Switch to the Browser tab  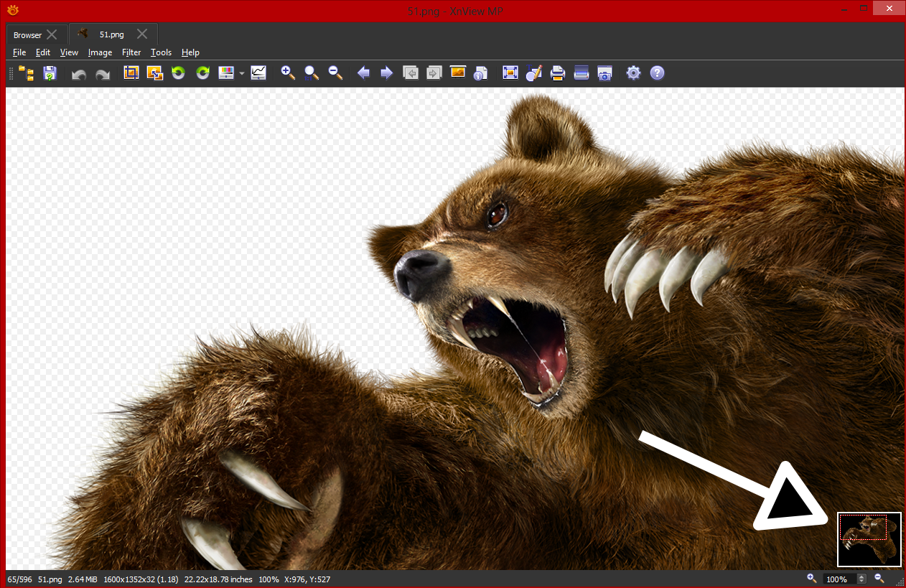coord(27,34)
